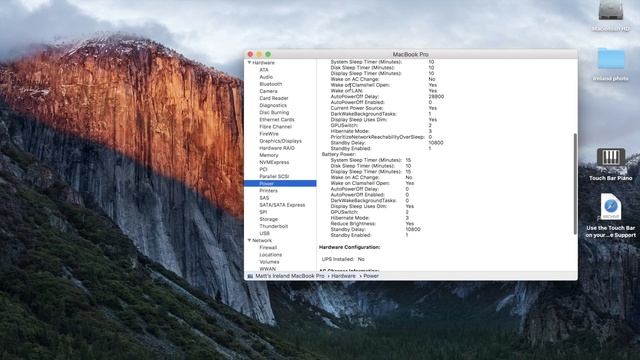Click the Wake on LAN row
The width and height of the screenshot is (640, 360).
[x=384, y=91]
